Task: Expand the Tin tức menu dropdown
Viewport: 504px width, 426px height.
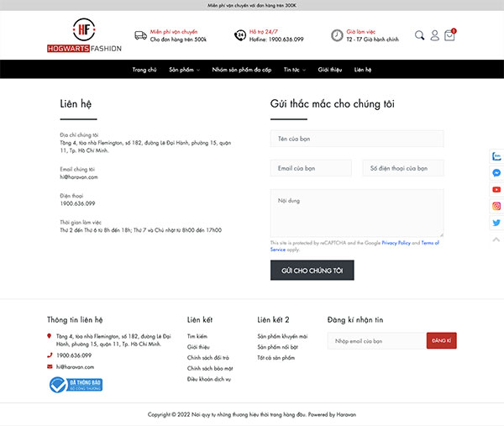Action: point(295,70)
